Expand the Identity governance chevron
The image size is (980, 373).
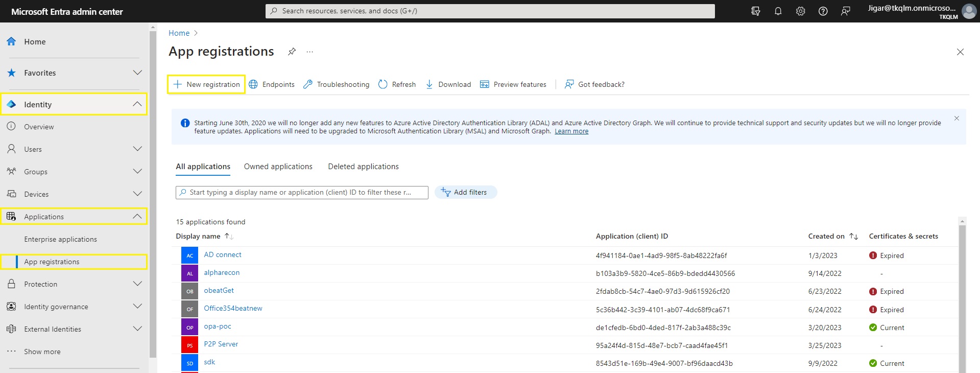pyautogui.click(x=137, y=306)
